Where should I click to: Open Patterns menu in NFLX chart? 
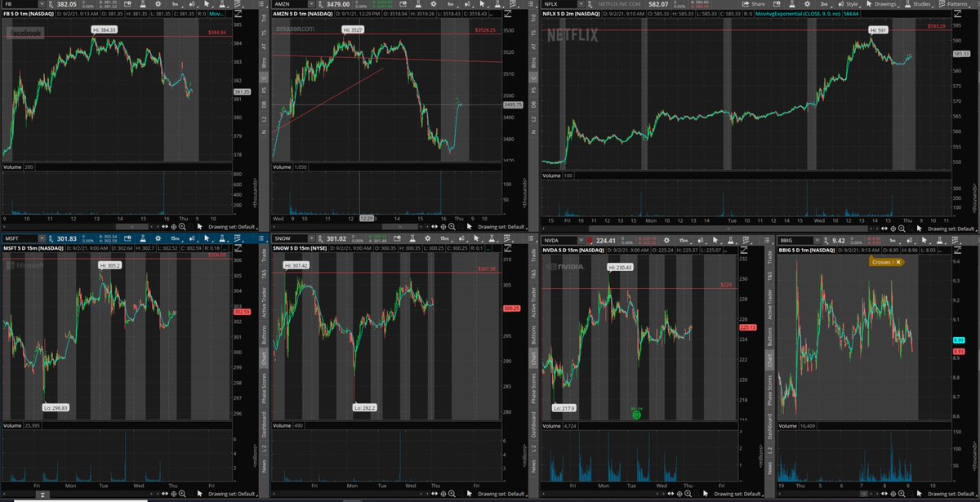coord(952,4)
